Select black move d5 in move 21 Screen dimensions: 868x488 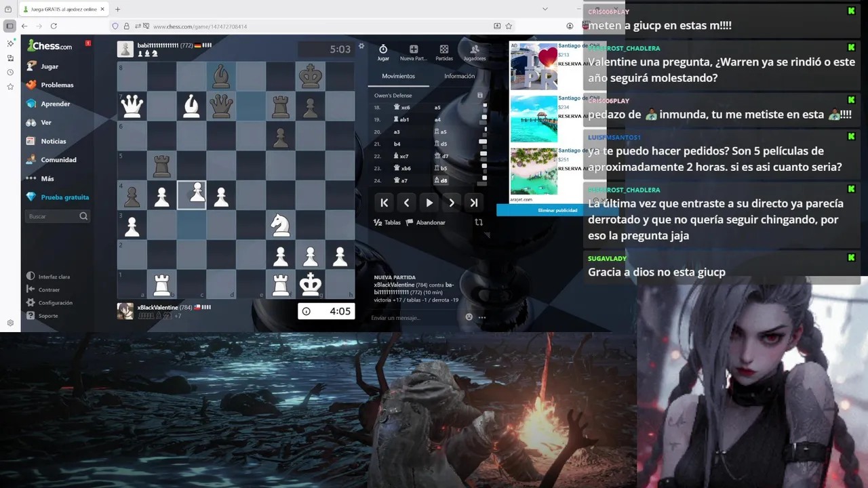coord(441,144)
